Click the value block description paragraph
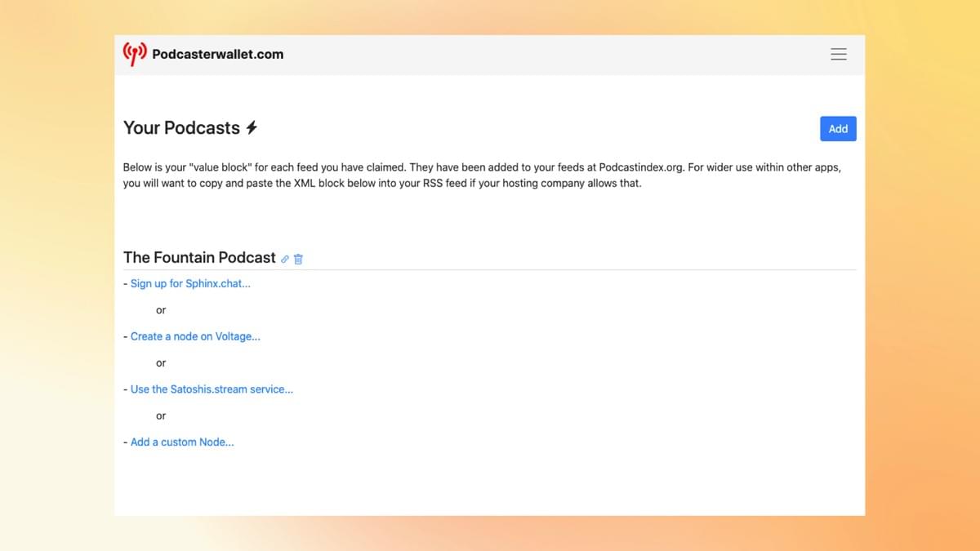 [482, 175]
